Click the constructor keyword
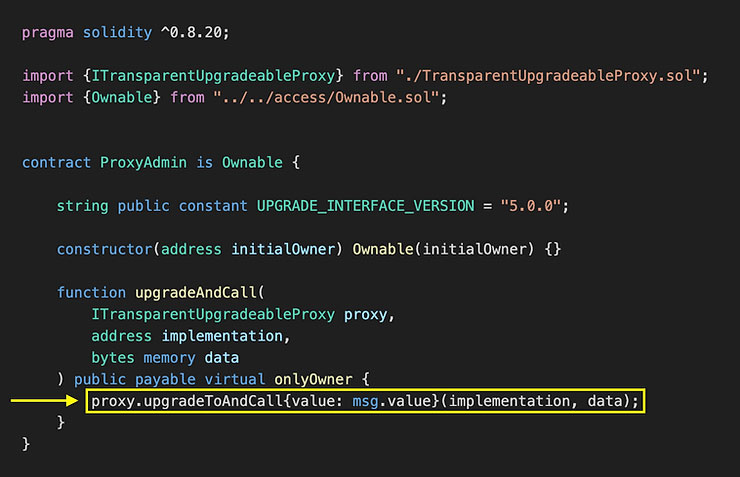This screenshot has height=477, width=740. coord(104,249)
